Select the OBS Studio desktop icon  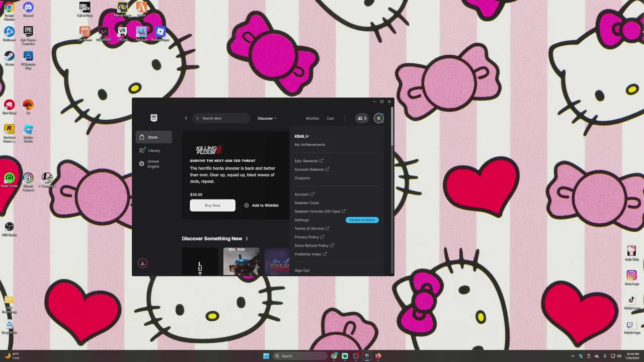pos(9,229)
